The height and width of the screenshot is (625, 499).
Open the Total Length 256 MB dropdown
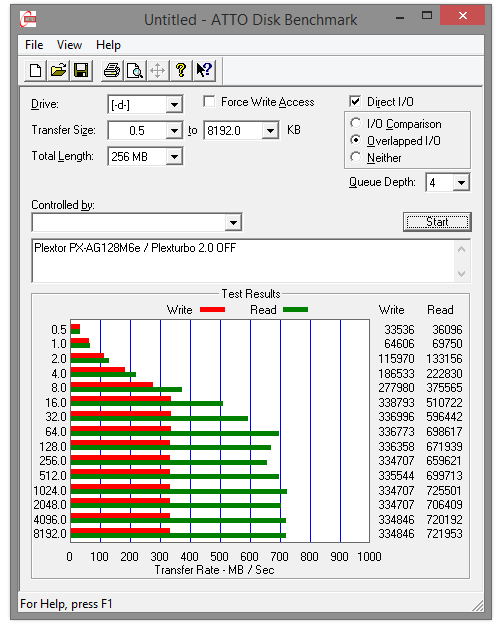(x=174, y=157)
